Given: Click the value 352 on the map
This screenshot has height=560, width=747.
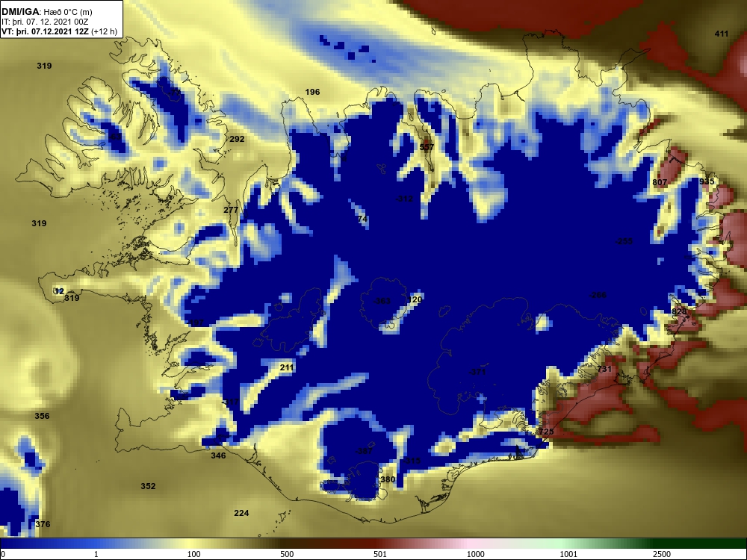Looking at the screenshot, I should pos(148,486).
